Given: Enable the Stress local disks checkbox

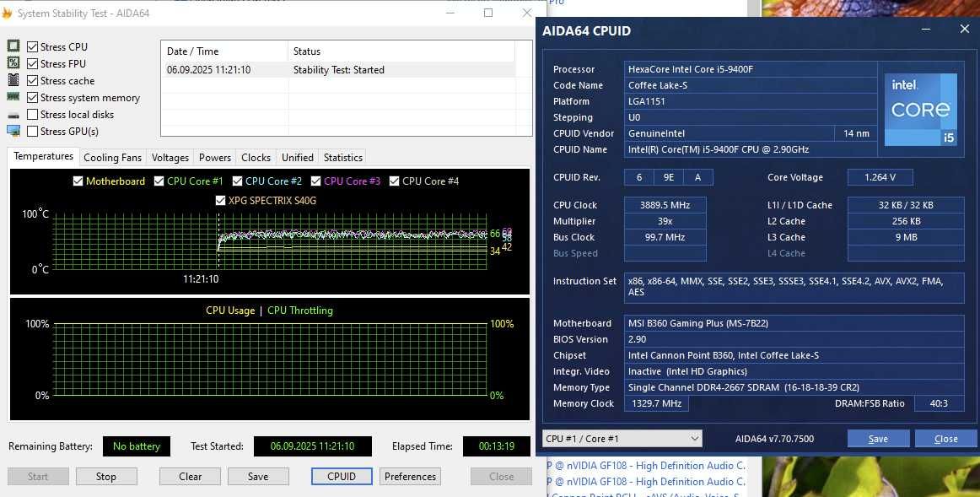Looking at the screenshot, I should pos(33,114).
